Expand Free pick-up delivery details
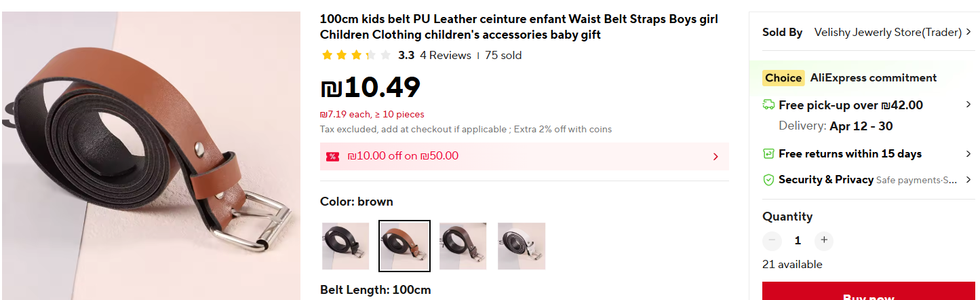Image resolution: width=980 pixels, height=300 pixels. [968, 105]
